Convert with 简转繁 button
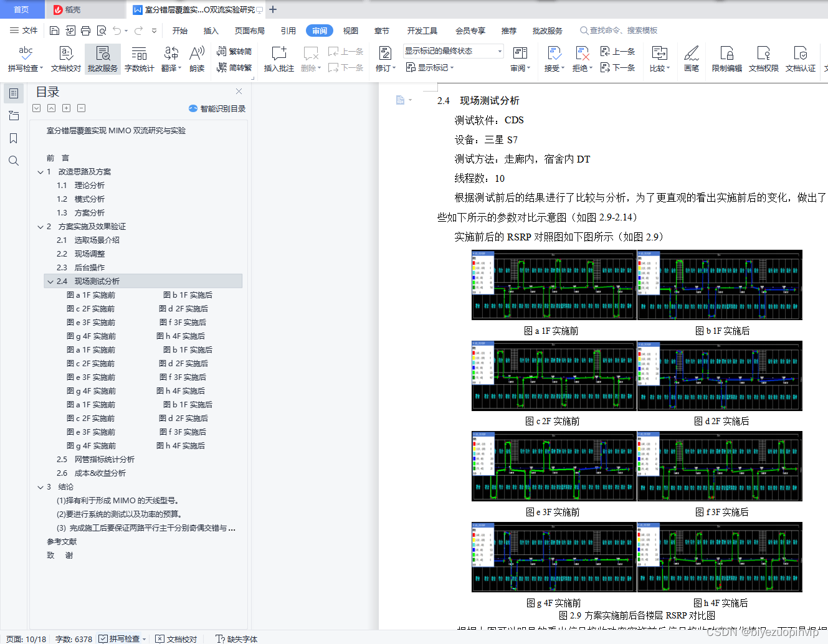 234,67
